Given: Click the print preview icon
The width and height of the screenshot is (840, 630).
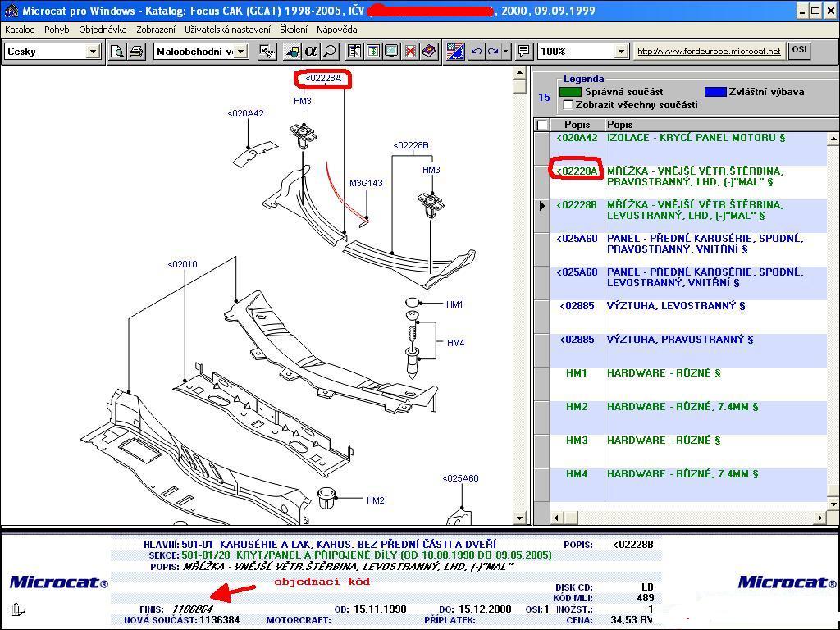Looking at the screenshot, I should click(117, 52).
